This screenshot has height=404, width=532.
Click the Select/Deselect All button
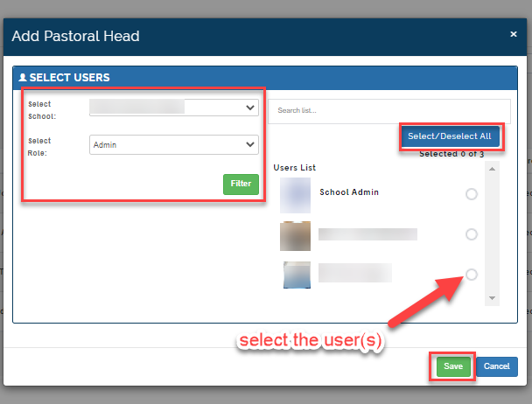pyautogui.click(x=450, y=136)
